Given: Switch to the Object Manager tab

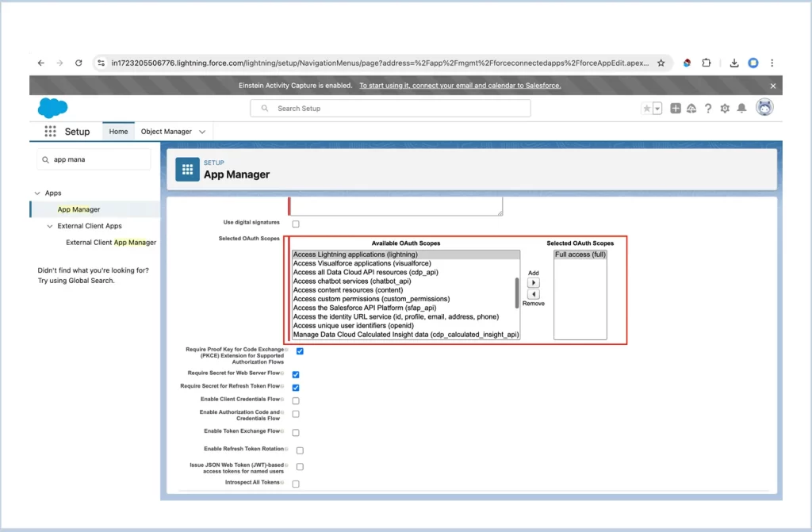Looking at the screenshot, I should (x=167, y=132).
